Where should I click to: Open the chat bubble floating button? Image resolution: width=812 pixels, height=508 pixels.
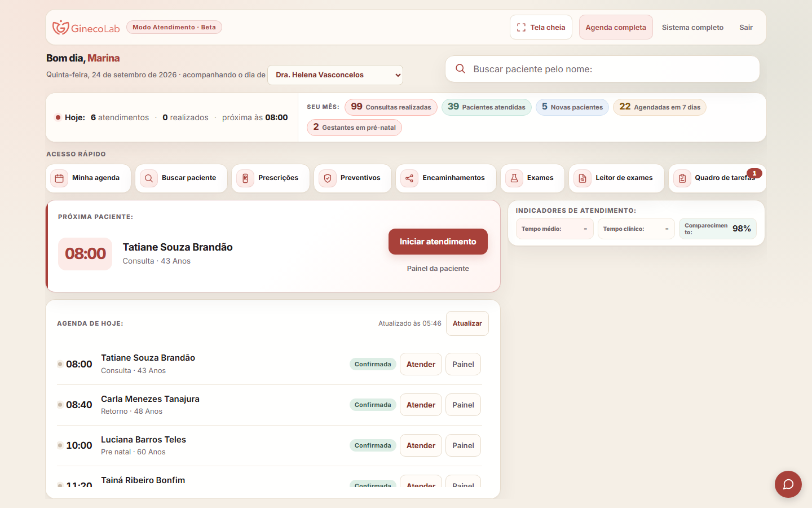[x=788, y=484]
